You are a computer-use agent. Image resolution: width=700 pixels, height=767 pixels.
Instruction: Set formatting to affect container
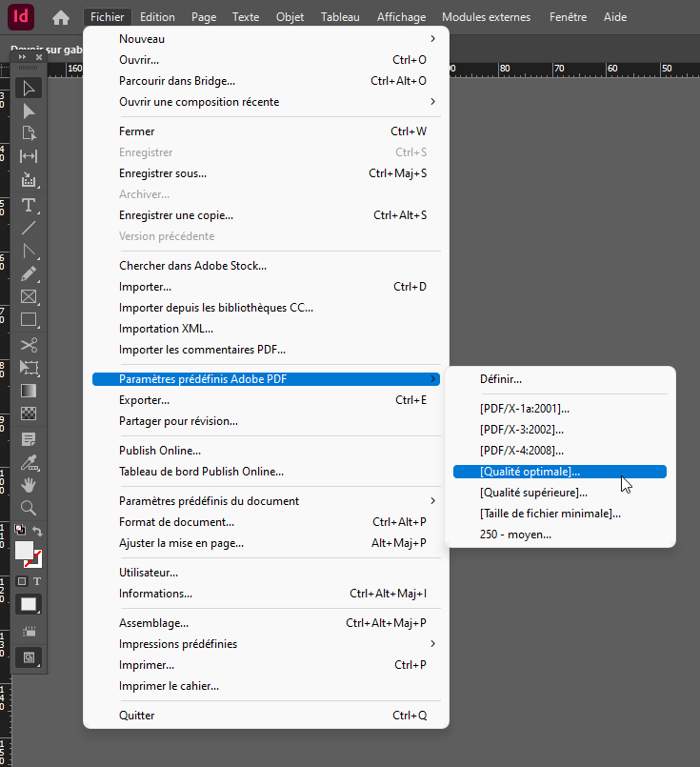[x=22, y=581]
